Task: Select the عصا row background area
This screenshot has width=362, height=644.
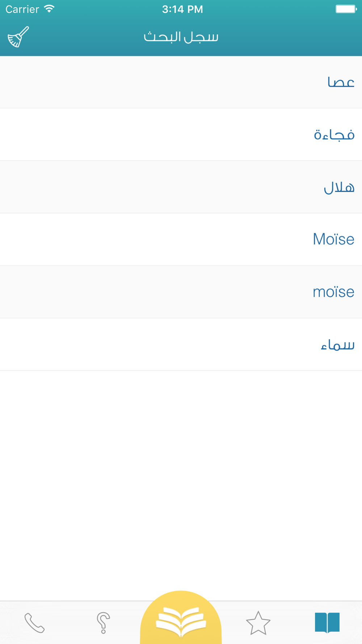Action: pos(181,82)
